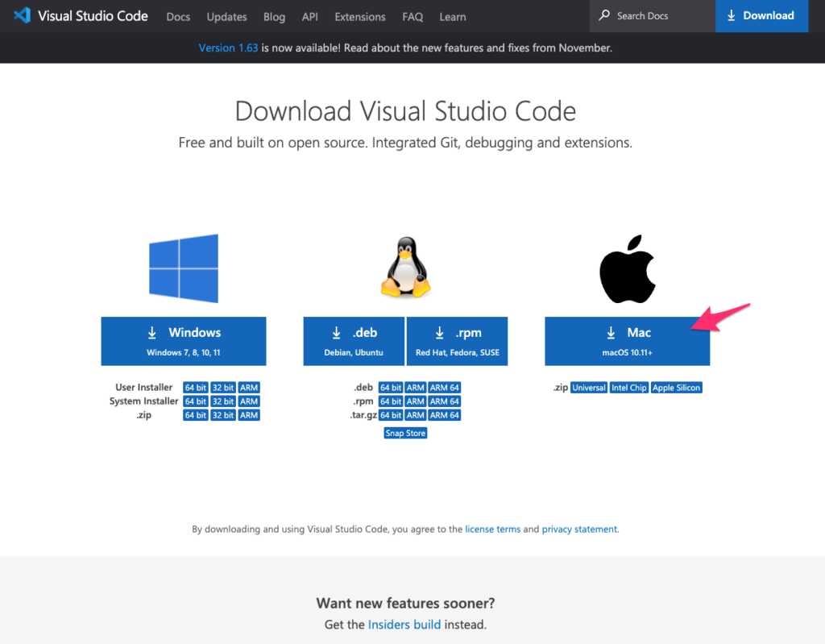825x644 pixels.
Task: Open the Version 1.63 announcement link
Action: [228, 48]
